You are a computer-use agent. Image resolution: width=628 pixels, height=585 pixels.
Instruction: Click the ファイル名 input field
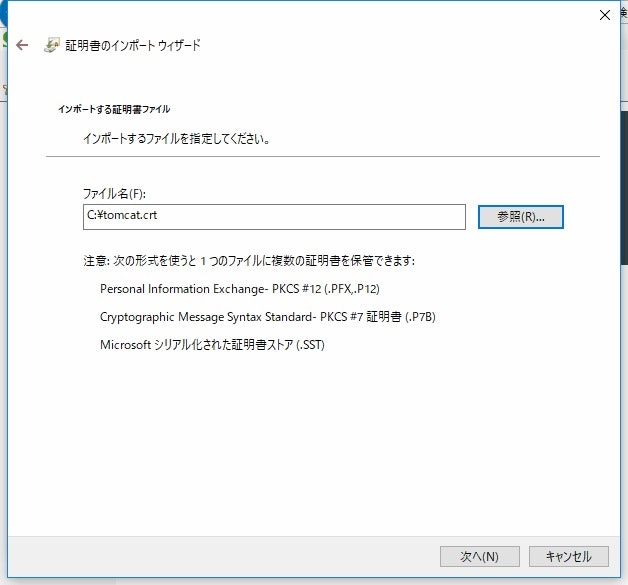pos(274,217)
